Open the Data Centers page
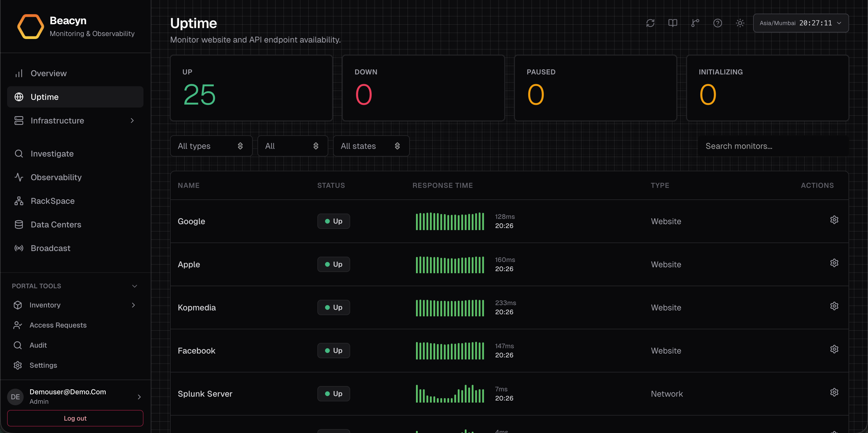The image size is (868, 433). [x=75, y=224]
